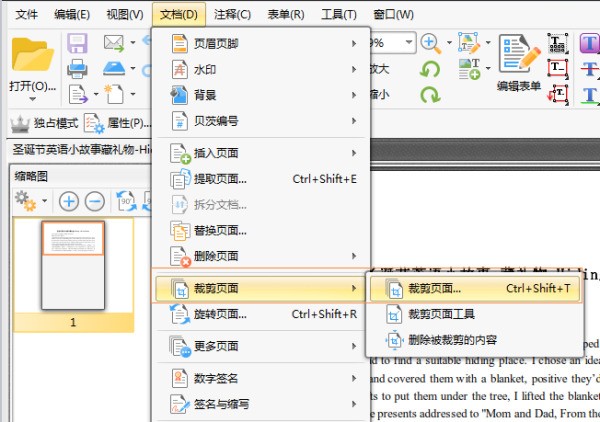
Task: Click the purple T text tool icon
Action: (x=590, y=43)
